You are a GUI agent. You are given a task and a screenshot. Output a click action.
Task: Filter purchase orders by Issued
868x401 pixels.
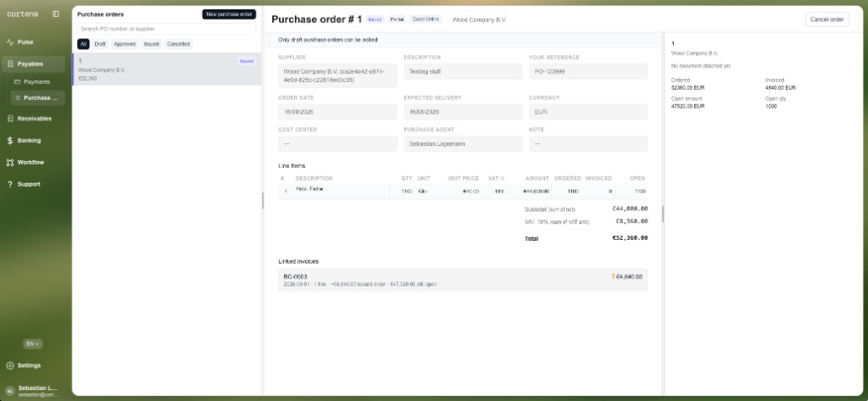pos(151,44)
